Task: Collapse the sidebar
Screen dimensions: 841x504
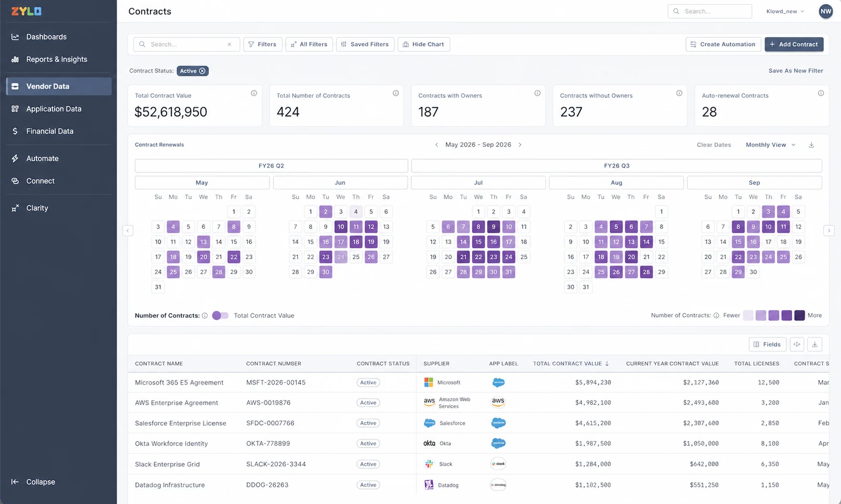Action: [x=33, y=482]
